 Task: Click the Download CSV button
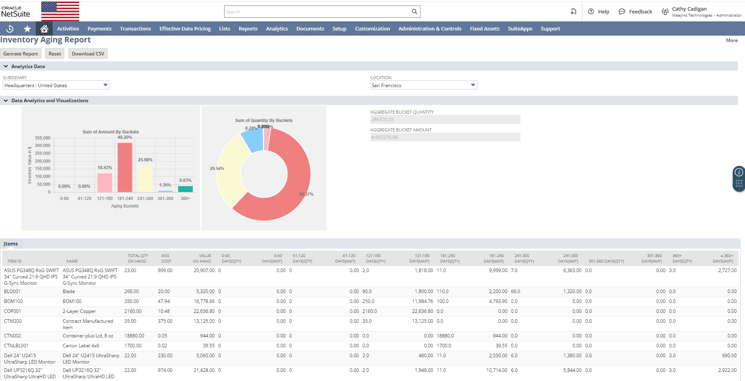tap(88, 54)
